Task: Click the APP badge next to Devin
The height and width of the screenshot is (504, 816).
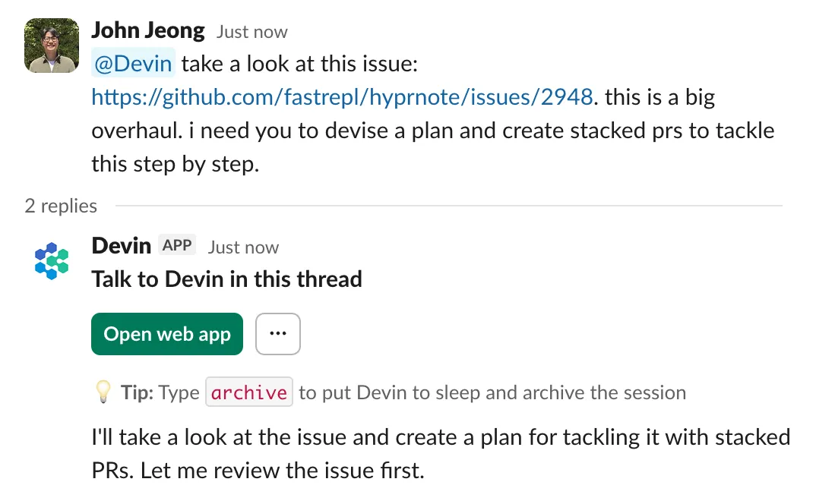Action: pyautogui.click(x=177, y=246)
